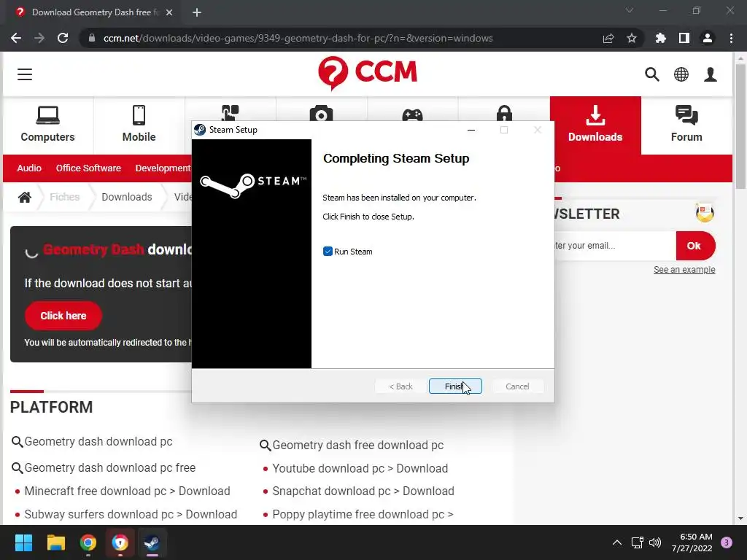The height and width of the screenshot is (560, 747).
Task: Open the clock and date panel
Action: [692, 542]
